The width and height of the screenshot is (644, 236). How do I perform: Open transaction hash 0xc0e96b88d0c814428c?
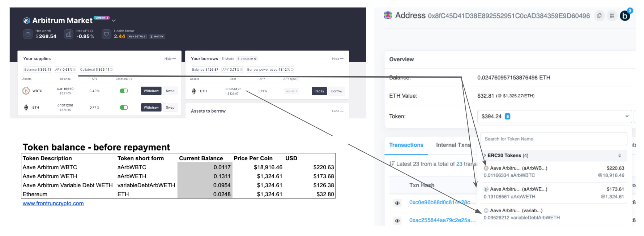442,202
